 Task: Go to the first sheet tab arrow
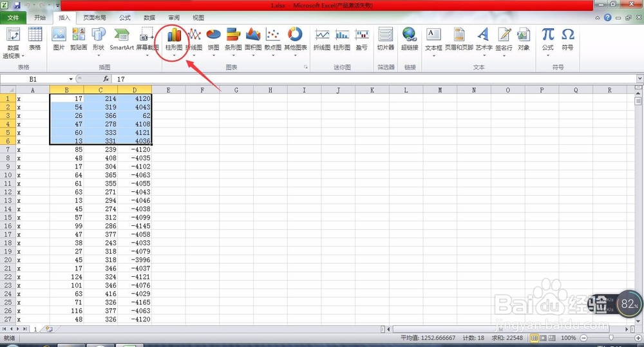5,329
